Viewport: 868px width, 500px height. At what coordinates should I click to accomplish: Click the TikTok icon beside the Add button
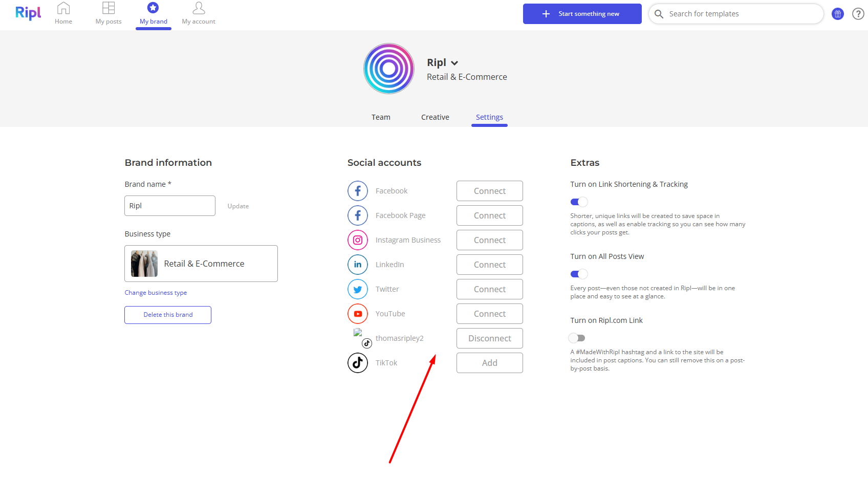(x=358, y=363)
